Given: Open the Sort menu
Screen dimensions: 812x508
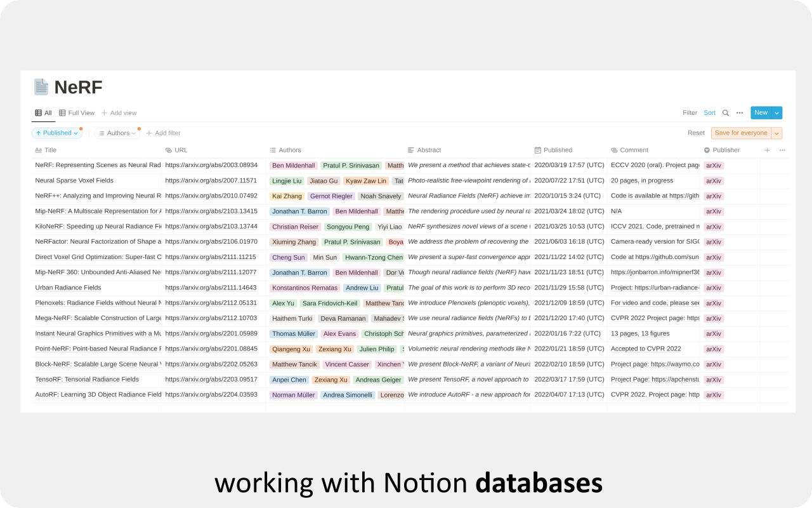Looking at the screenshot, I should click(x=709, y=113).
